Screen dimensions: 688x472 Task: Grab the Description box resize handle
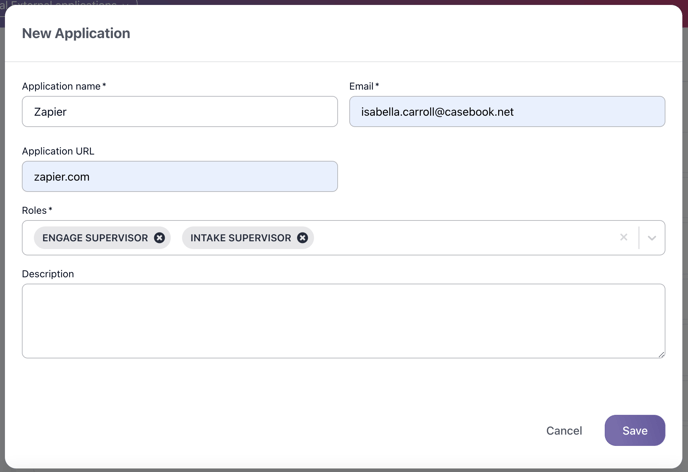[x=660, y=353]
